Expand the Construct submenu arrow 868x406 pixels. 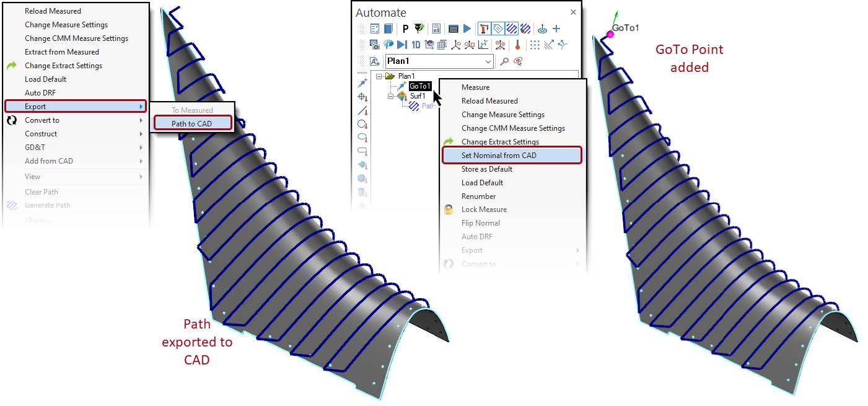141,134
